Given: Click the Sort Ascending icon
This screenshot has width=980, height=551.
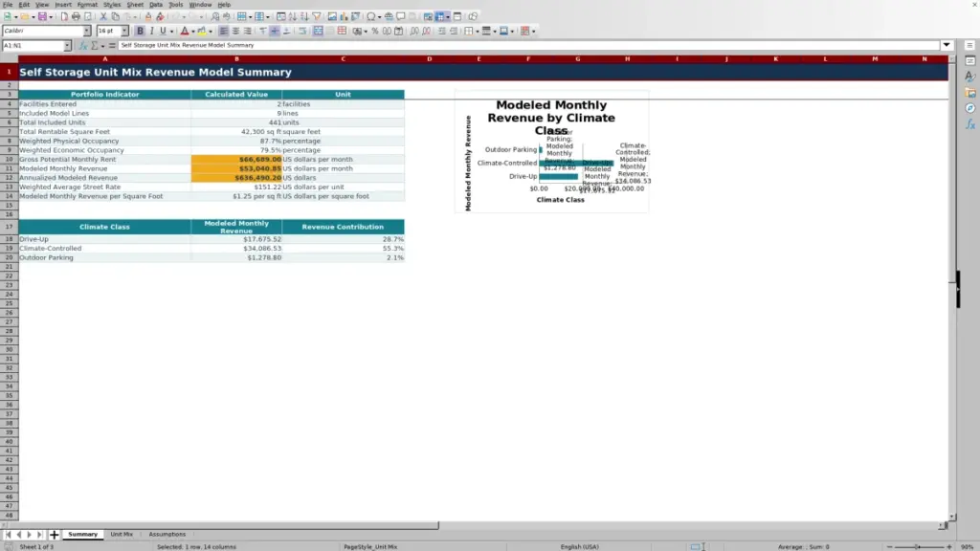Looking at the screenshot, I should pos(292,16).
